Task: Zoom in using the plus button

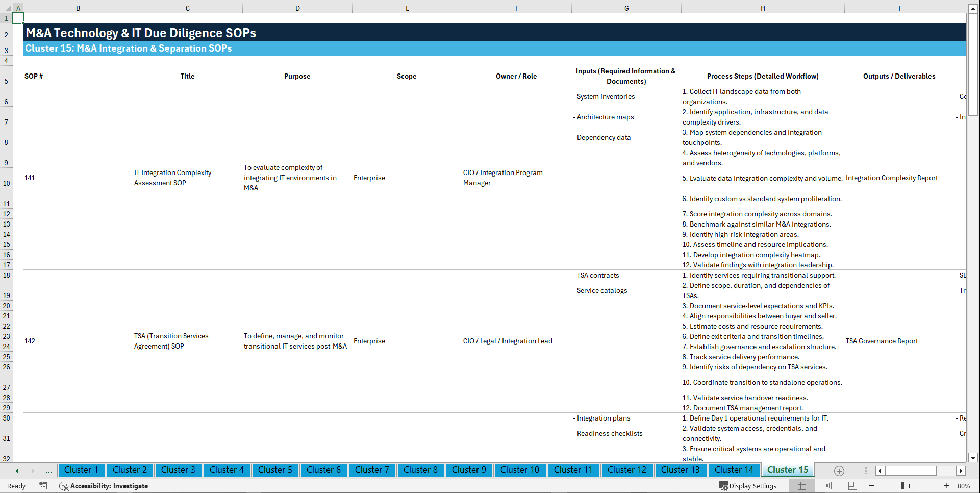Action: [947, 486]
